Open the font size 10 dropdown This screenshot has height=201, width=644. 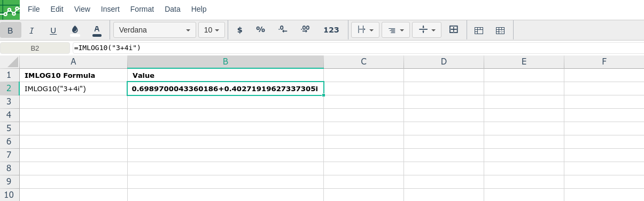212,30
